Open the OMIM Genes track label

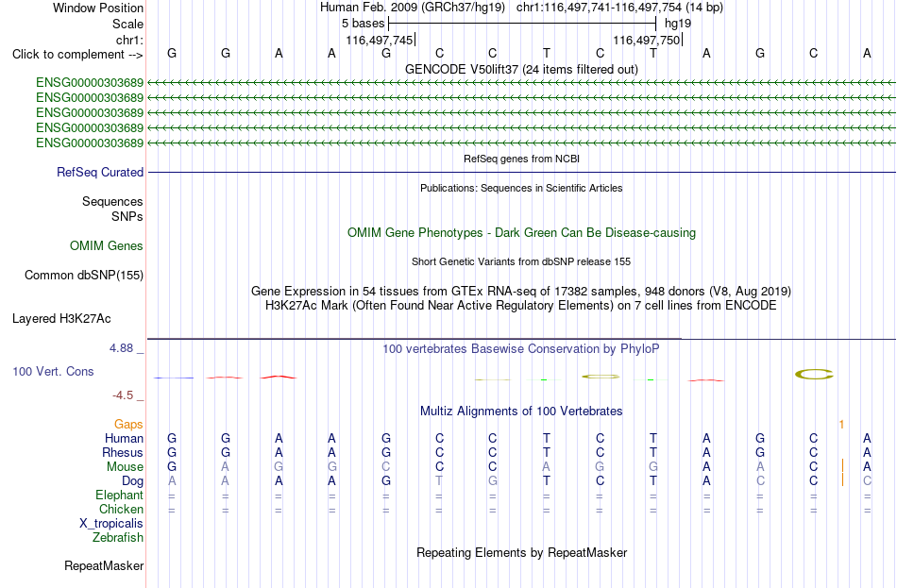107,246
